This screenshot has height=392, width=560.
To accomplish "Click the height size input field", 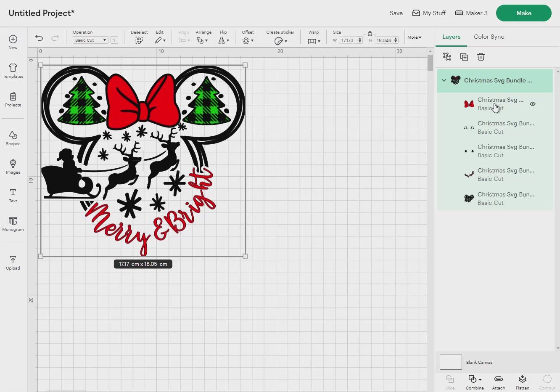I will coord(384,40).
